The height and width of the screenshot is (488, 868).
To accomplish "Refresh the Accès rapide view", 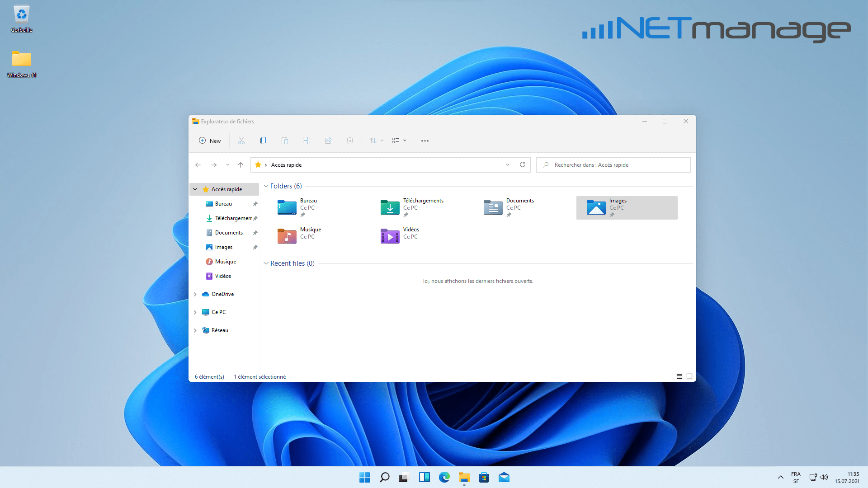I will point(523,165).
